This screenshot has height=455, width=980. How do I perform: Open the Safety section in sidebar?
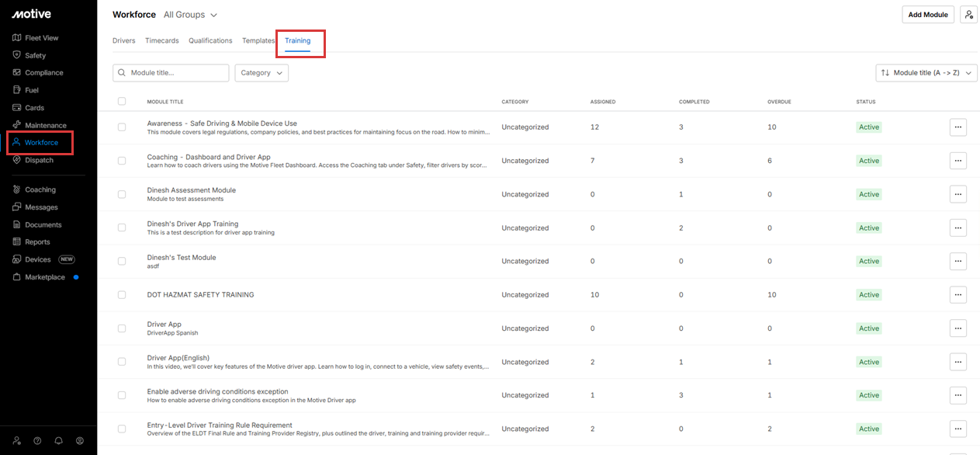[35, 55]
